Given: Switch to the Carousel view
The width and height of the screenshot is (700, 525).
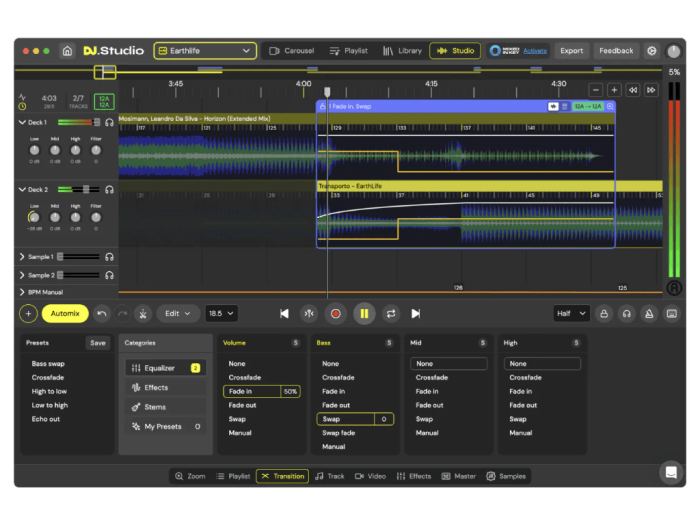Looking at the screenshot, I should [292, 51].
